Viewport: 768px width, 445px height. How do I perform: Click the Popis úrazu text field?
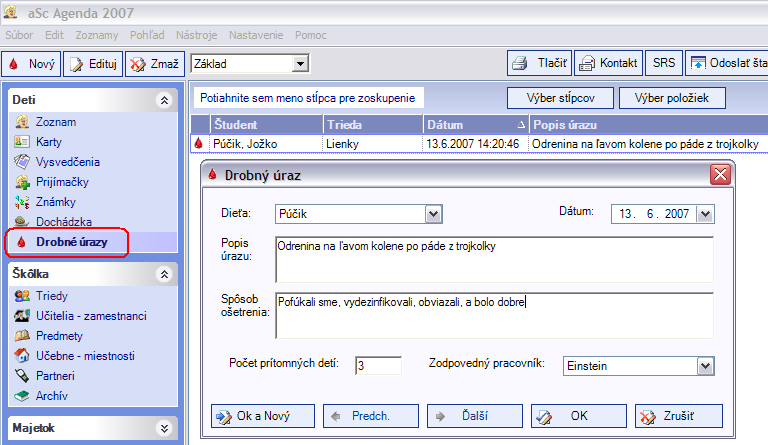coord(494,260)
